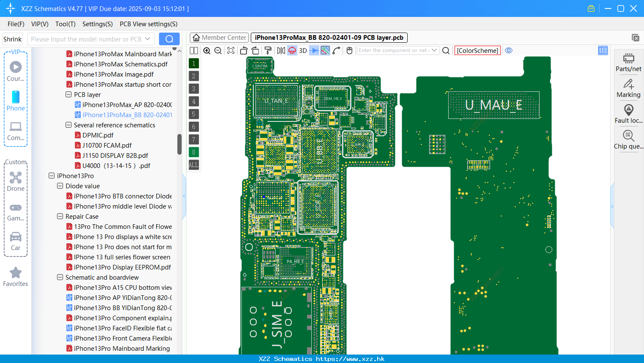Screen dimensions: 644x363
Task: Open the Parts/net panel
Action: click(628, 62)
